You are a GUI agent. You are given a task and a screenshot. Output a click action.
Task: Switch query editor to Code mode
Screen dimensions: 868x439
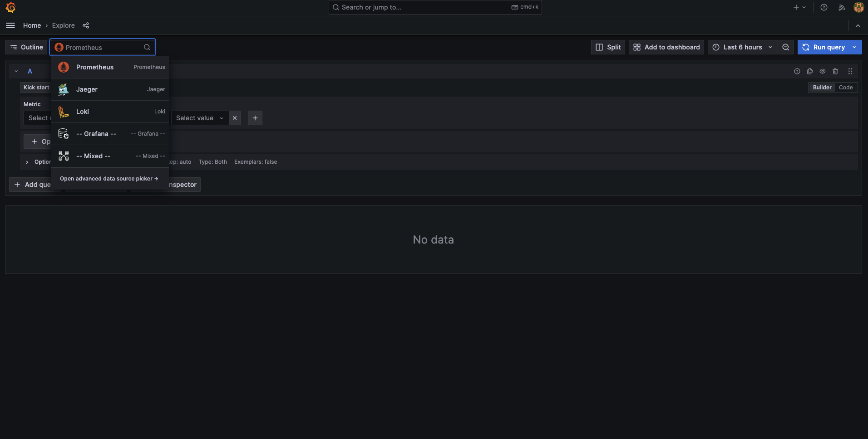coord(845,87)
